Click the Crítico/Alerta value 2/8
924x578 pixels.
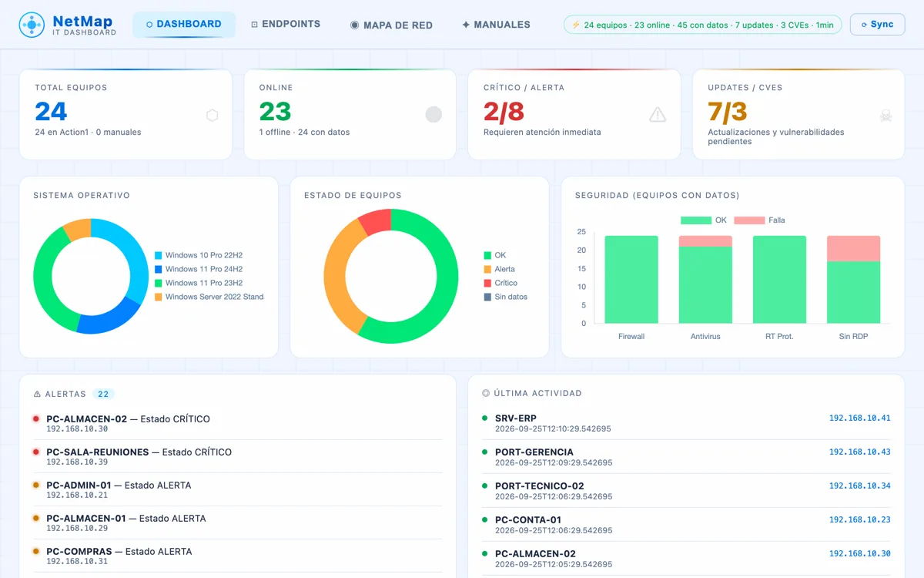coord(504,112)
